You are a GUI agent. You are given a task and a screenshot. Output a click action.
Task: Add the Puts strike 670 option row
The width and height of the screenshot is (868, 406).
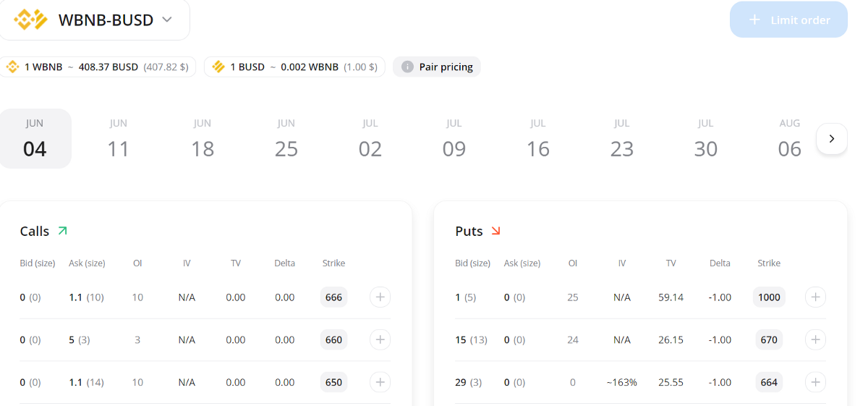tap(815, 340)
